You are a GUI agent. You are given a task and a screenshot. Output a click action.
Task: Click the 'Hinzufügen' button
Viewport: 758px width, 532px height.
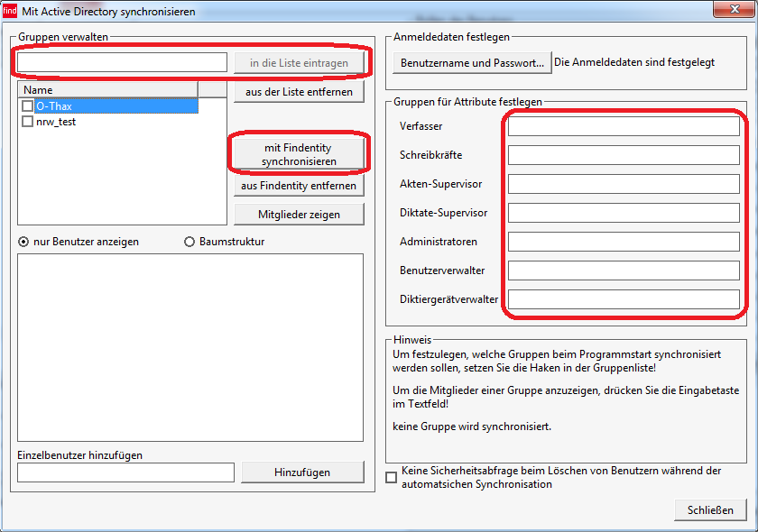(302, 472)
